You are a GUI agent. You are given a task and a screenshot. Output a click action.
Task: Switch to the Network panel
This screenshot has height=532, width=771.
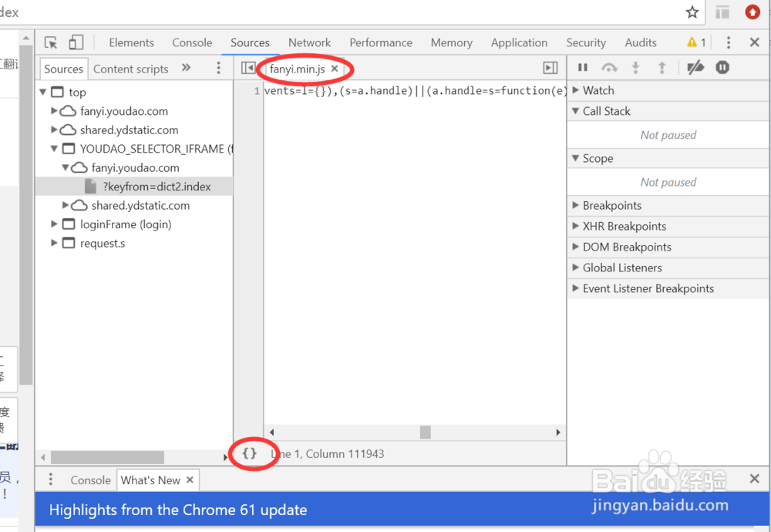point(309,42)
